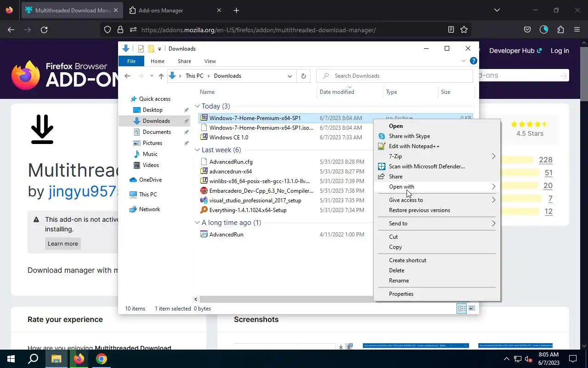
Task: Click Firefox back arrow button
Action: (11, 30)
